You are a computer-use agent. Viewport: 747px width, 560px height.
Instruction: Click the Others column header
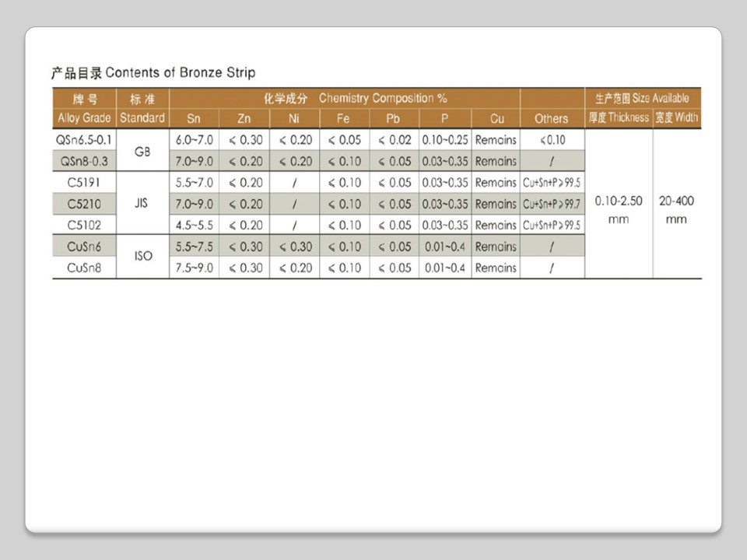(x=552, y=119)
